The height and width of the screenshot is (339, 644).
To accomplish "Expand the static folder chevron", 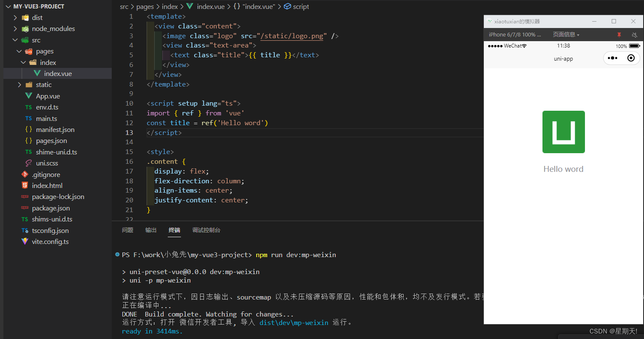I will [19, 85].
